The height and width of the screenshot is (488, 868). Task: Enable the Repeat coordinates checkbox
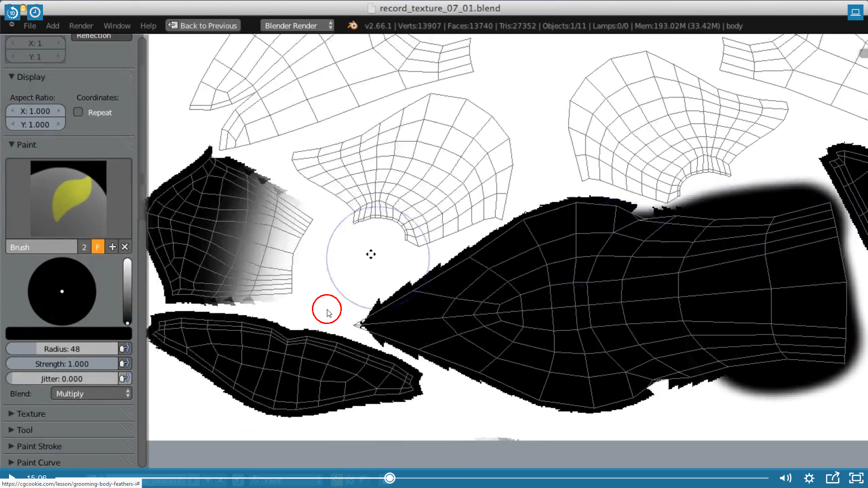[78, 112]
